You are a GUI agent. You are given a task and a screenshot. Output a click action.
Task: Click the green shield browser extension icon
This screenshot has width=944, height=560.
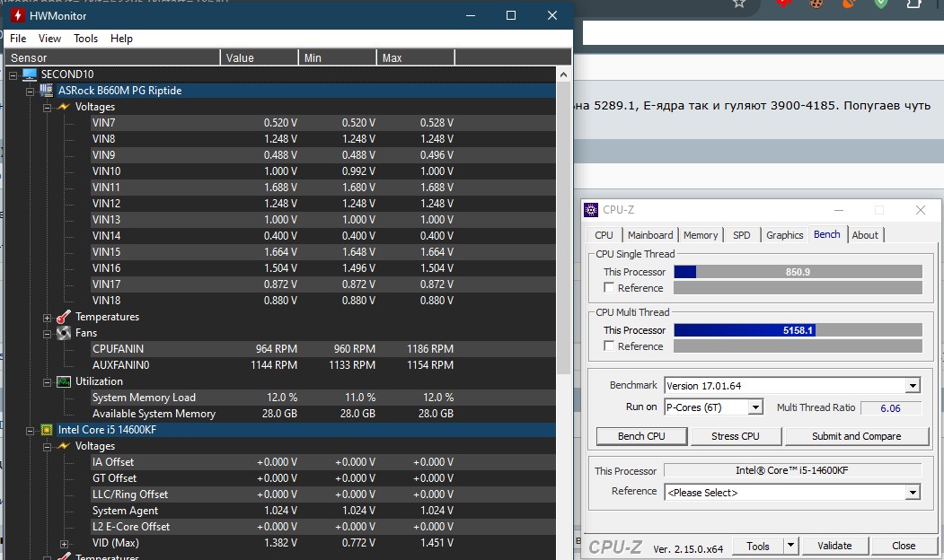[881, 4]
